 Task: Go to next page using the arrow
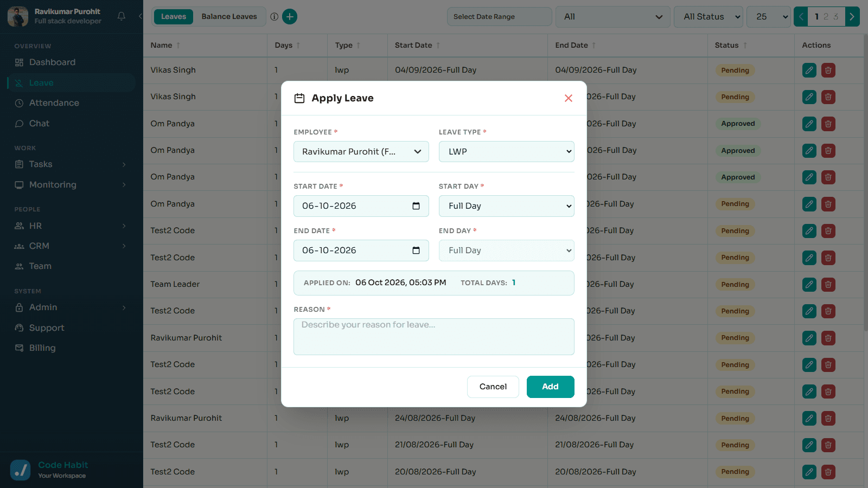(x=852, y=17)
